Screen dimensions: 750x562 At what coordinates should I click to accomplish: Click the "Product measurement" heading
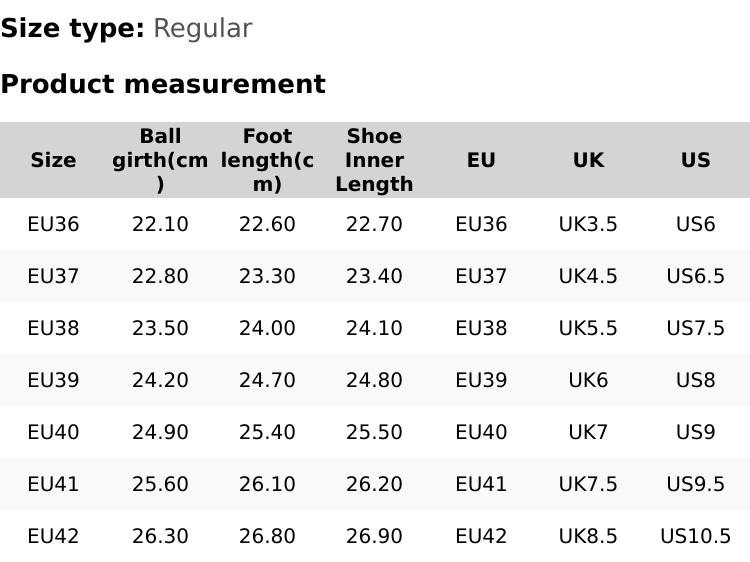163,85
